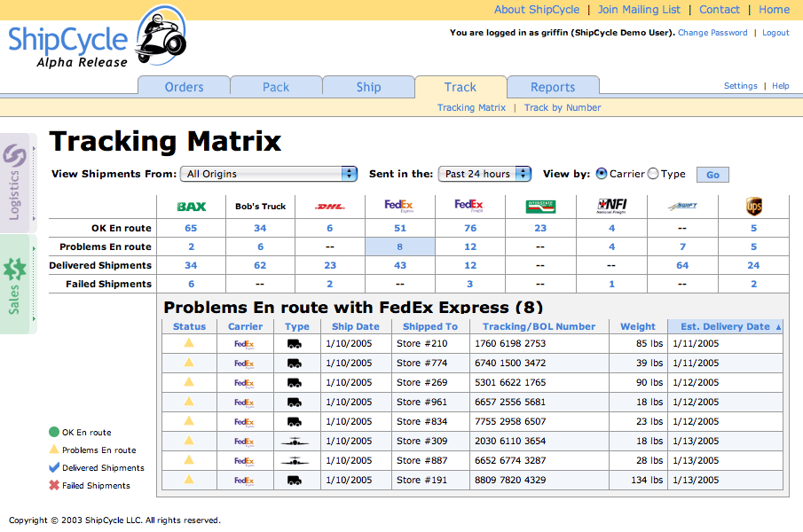Click BAX OK En route count 65
The image size is (803, 532).
pyautogui.click(x=191, y=228)
